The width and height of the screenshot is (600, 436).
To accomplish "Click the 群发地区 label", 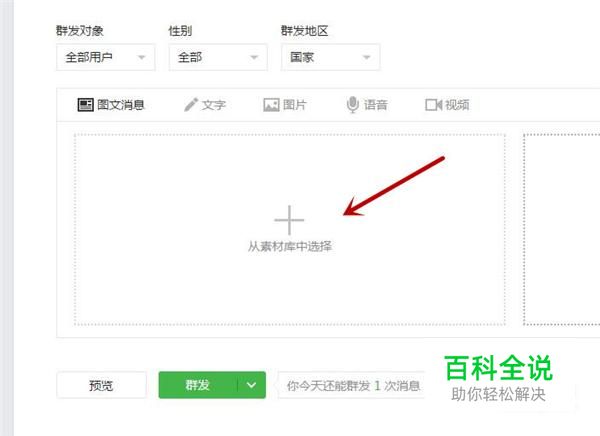I will tap(305, 31).
